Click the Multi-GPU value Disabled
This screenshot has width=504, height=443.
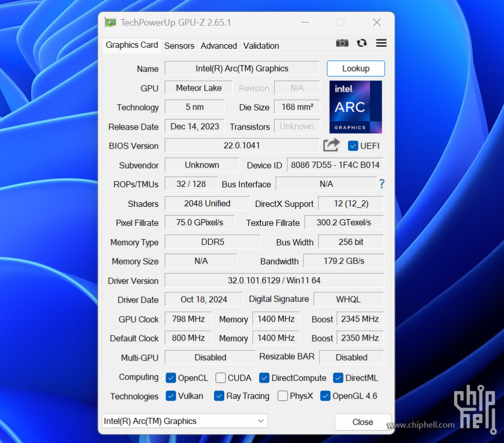click(210, 358)
